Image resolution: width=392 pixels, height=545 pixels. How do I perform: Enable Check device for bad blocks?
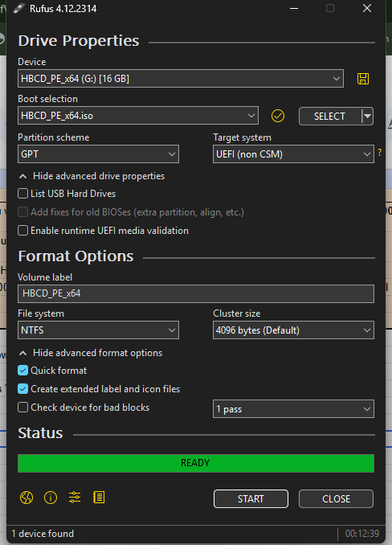click(23, 408)
